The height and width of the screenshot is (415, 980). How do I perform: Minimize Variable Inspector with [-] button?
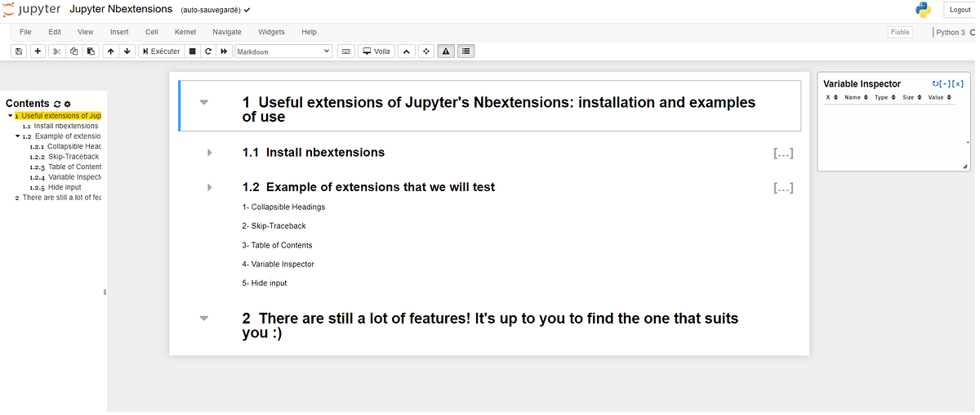coord(946,83)
